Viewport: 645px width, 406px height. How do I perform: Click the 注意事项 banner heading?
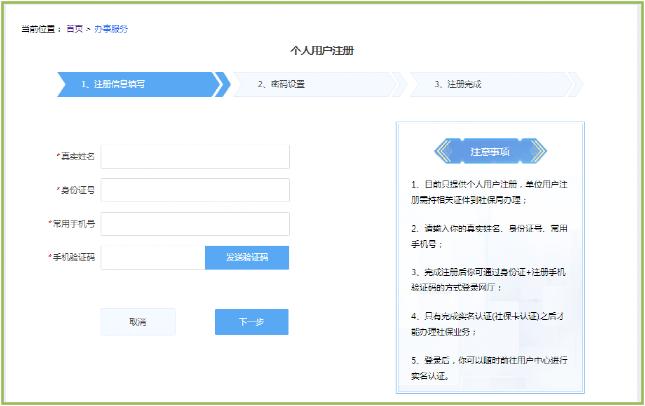pyautogui.click(x=490, y=152)
